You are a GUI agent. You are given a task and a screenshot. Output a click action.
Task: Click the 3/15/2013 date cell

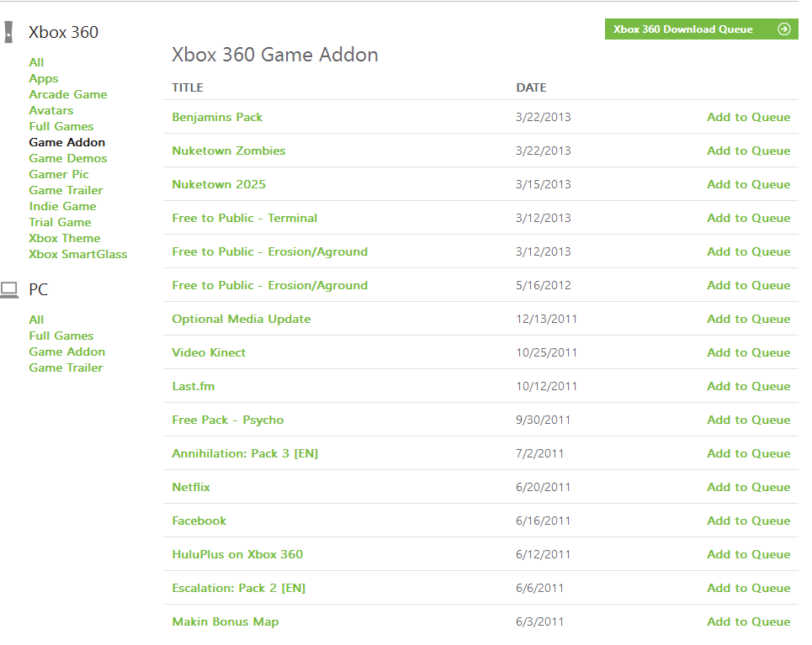(x=544, y=185)
